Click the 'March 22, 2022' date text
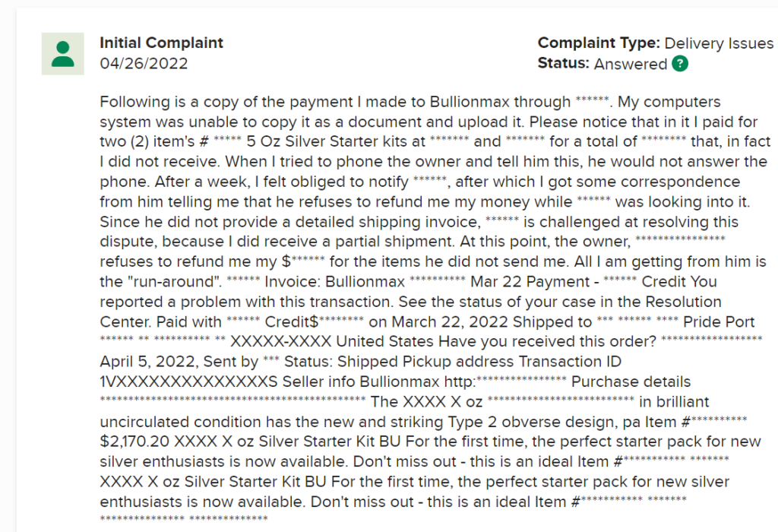The width and height of the screenshot is (778, 532). click(450, 322)
